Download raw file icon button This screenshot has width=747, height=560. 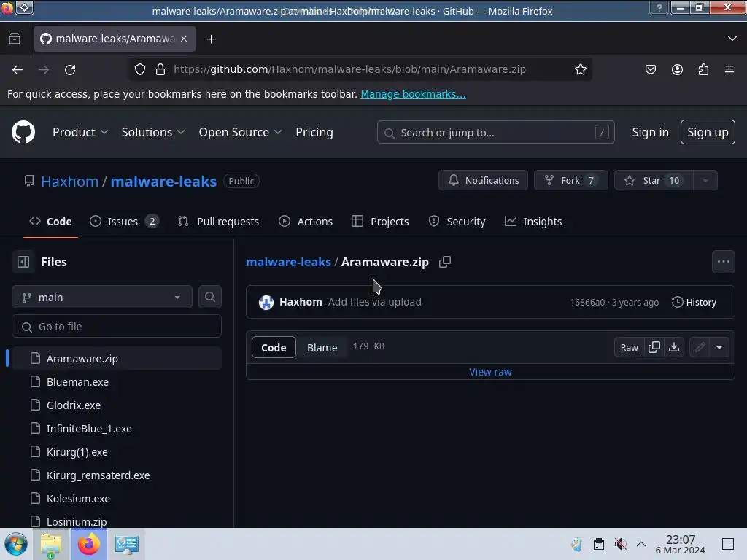674,347
